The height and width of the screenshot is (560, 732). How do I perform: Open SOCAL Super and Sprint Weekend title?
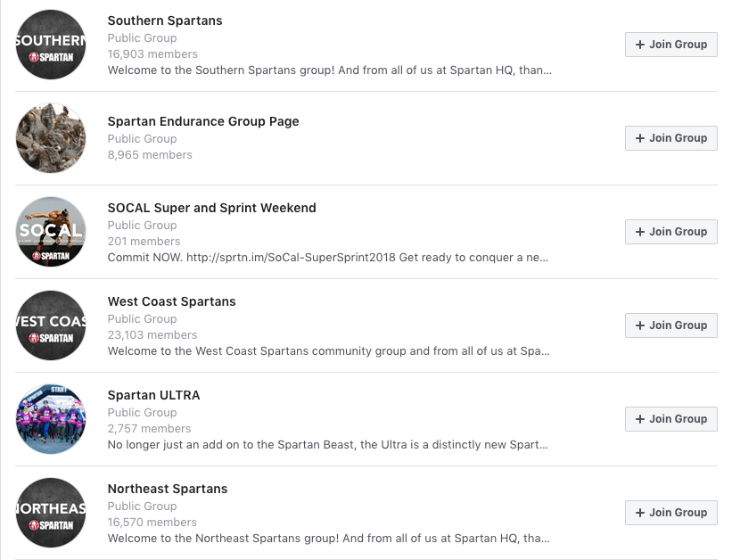click(211, 208)
